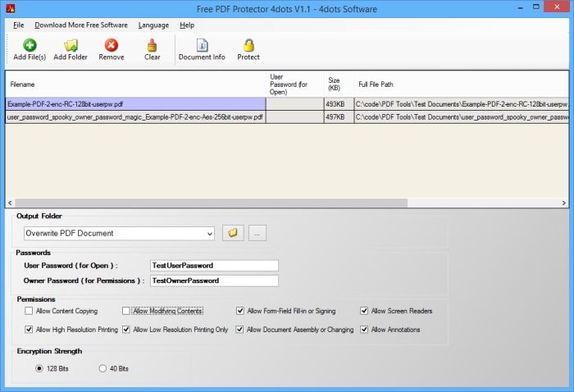
Task: Click the Add File(s) green plus icon
Action: [x=30, y=45]
